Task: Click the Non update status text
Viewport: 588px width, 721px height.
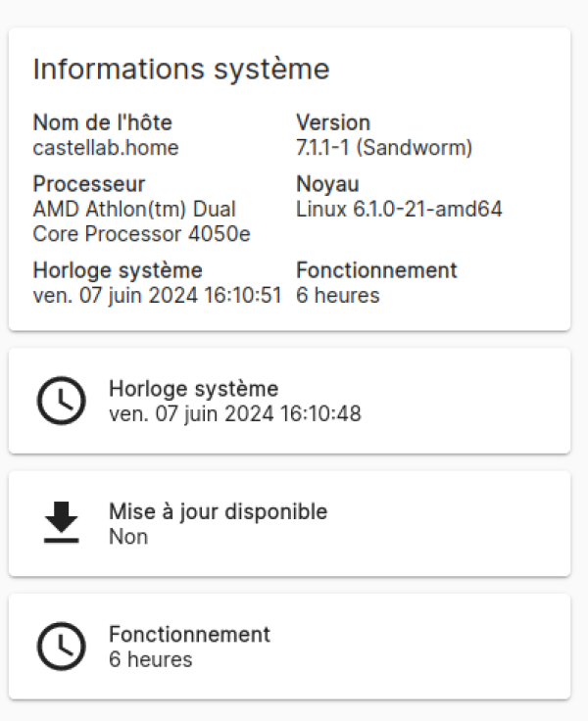Action: pos(128,537)
